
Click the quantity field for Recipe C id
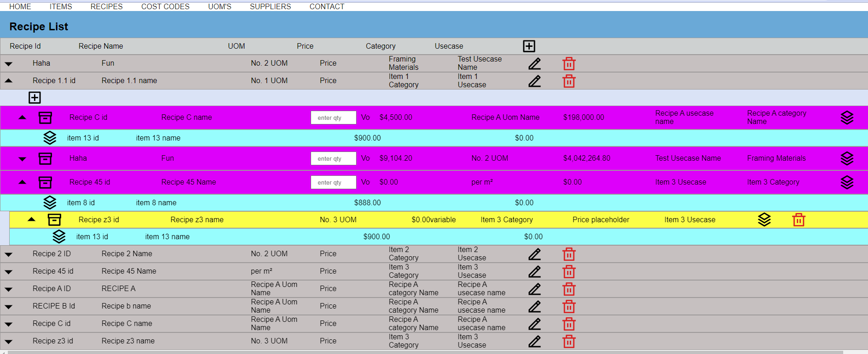pos(333,118)
